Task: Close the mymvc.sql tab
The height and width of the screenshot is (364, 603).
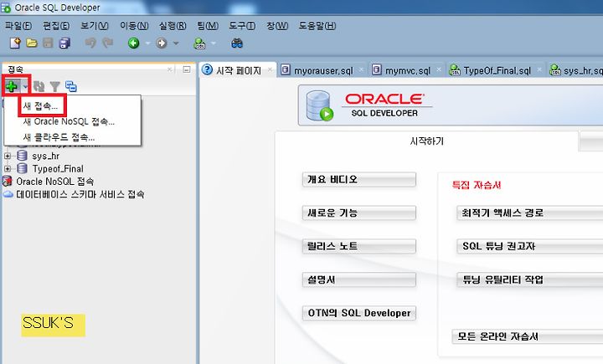Action: 438,69
